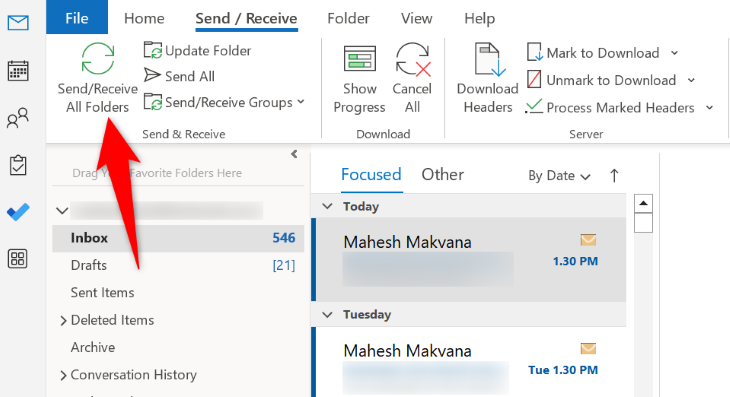Screen dimensions: 730x397
Task: Open the Conversation History folder
Action: point(134,375)
